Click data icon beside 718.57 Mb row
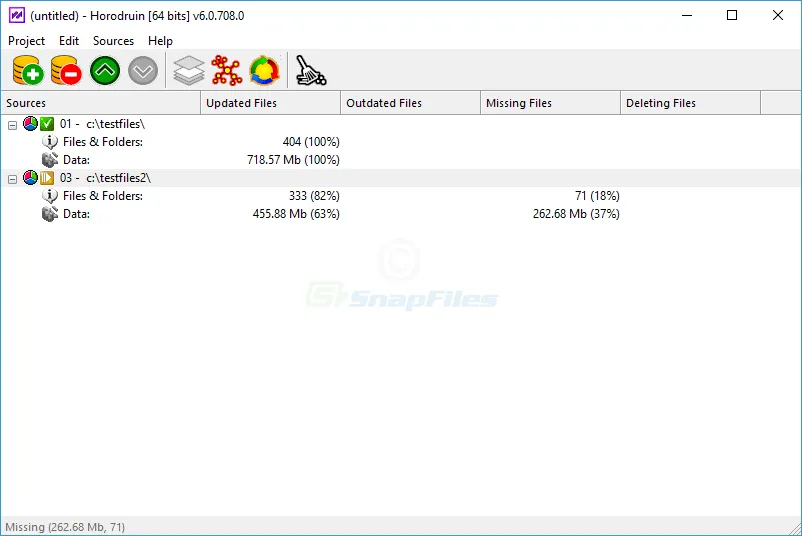Screen dimensions: 802x536 tap(50, 160)
